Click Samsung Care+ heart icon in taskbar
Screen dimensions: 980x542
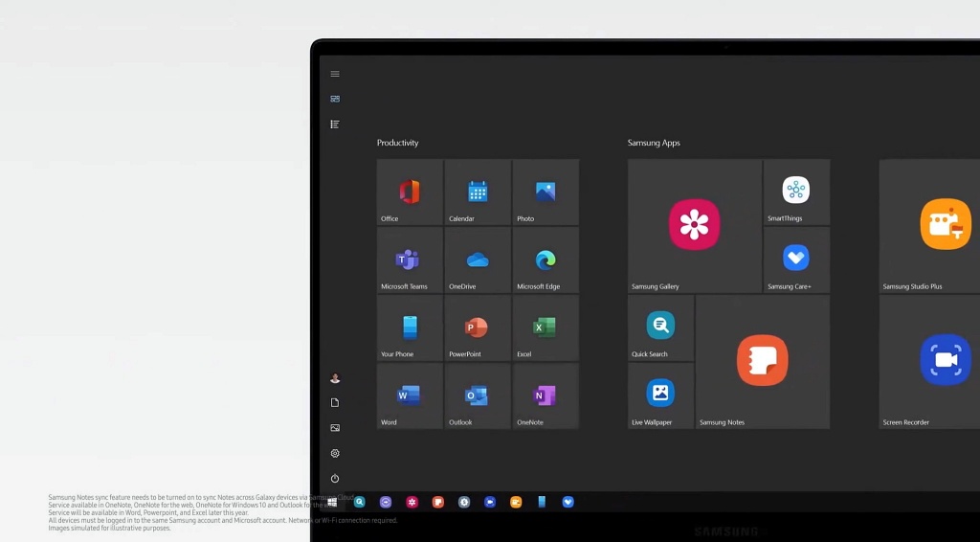point(568,502)
